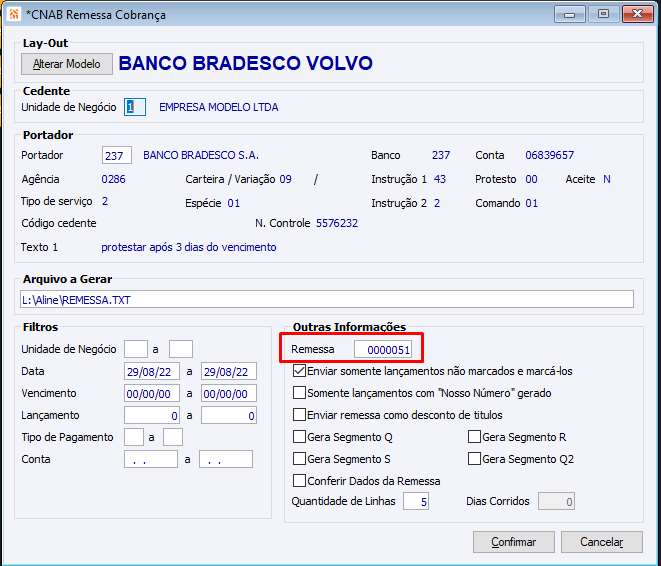Click the Vencimento end date field
The width and height of the screenshot is (661, 566).
click(229, 393)
